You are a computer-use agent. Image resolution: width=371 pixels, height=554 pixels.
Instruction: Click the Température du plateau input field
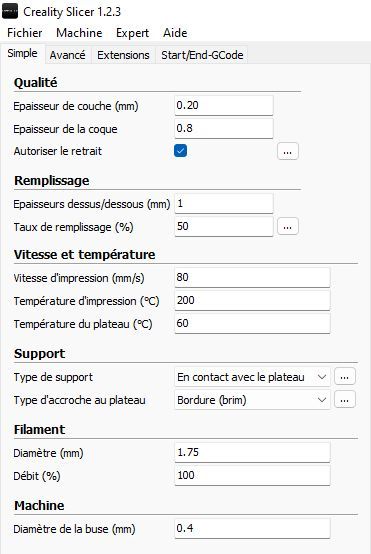[x=252, y=323]
